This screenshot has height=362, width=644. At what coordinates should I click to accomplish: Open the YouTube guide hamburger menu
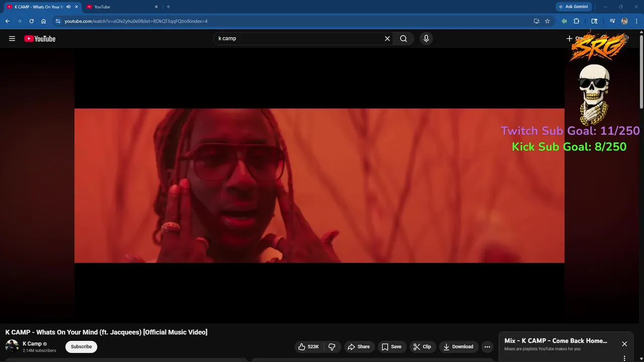pos(12,39)
